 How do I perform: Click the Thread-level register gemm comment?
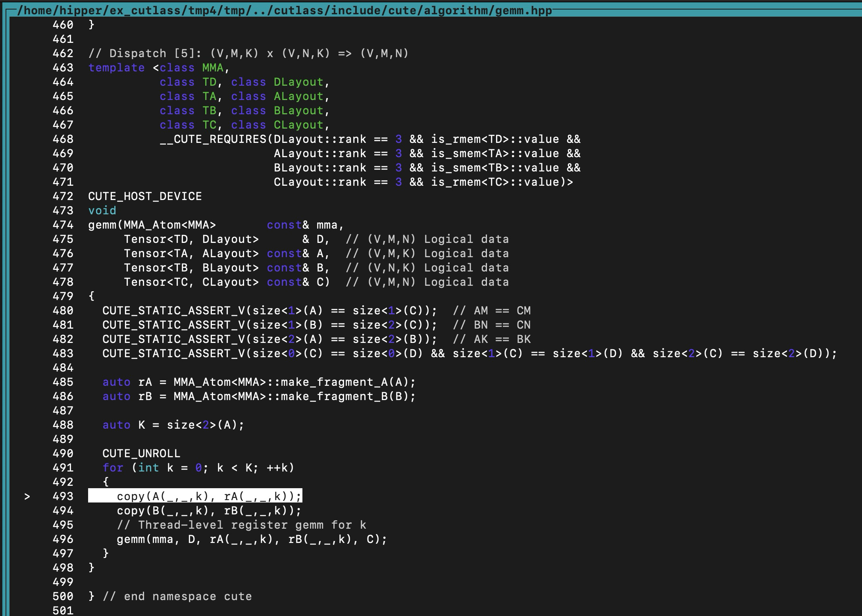coord(241,525)
